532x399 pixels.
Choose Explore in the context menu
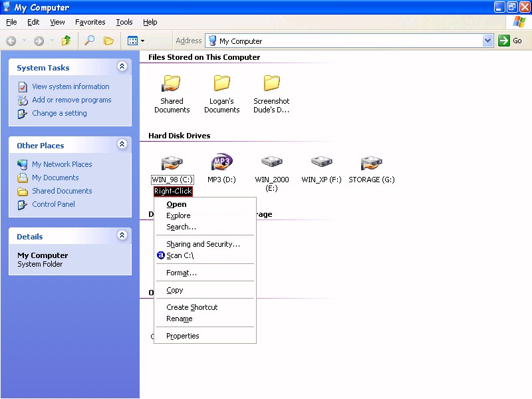coord(205,215)
